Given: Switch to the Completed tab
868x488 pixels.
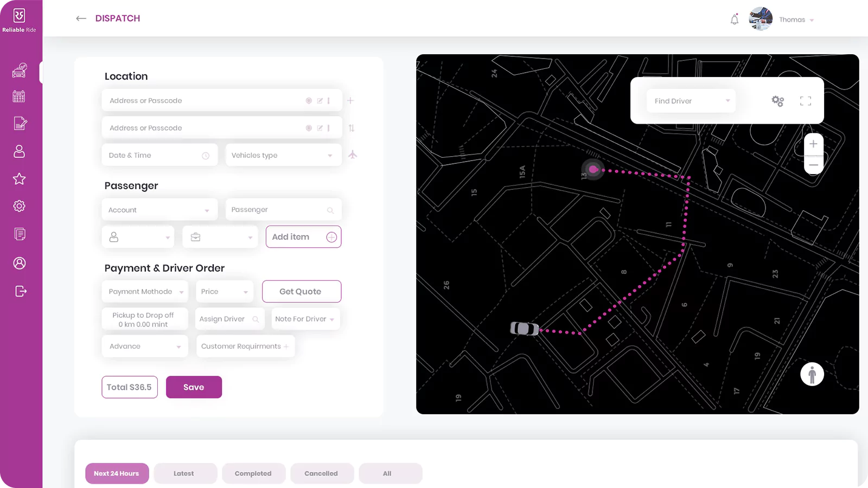Looking at the screenshot, I should (x=253, y=473).
